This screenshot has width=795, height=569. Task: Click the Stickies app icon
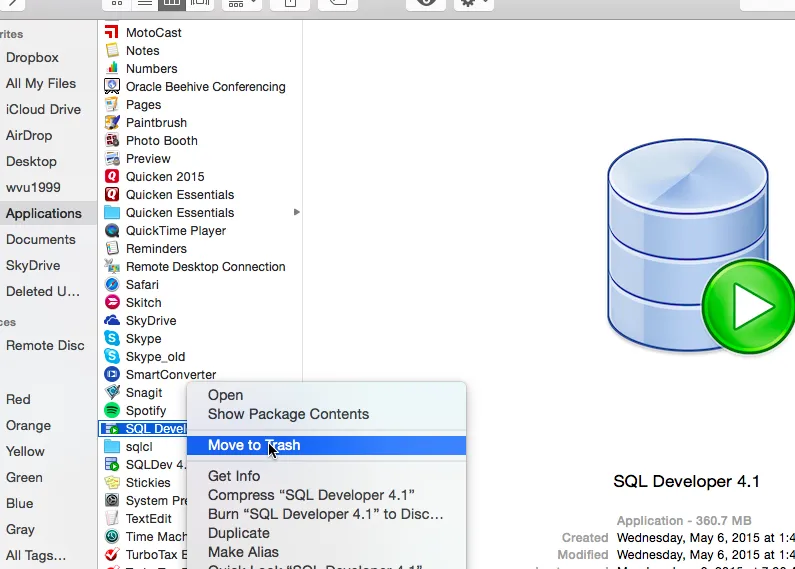pyautogui.click(x=112, y=482)
